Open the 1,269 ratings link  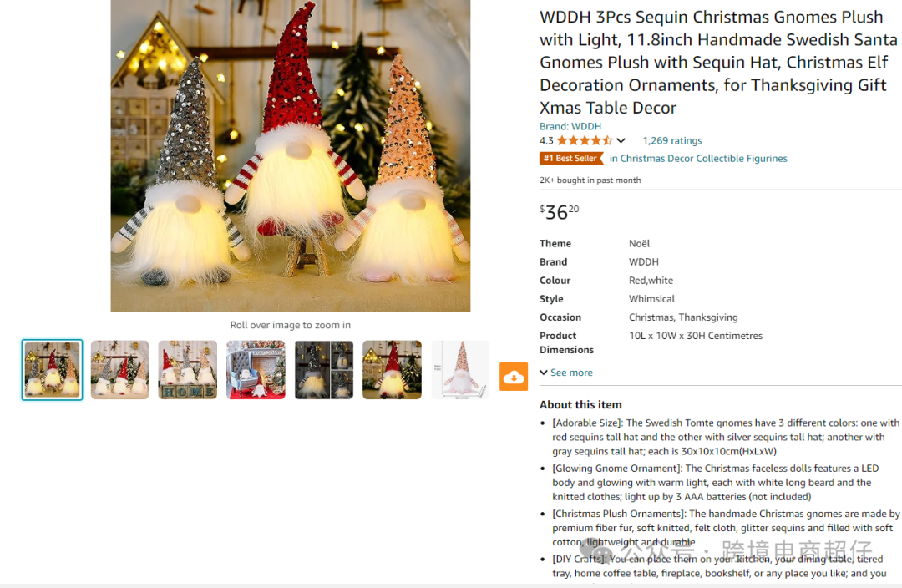click(x=671, y=140)
